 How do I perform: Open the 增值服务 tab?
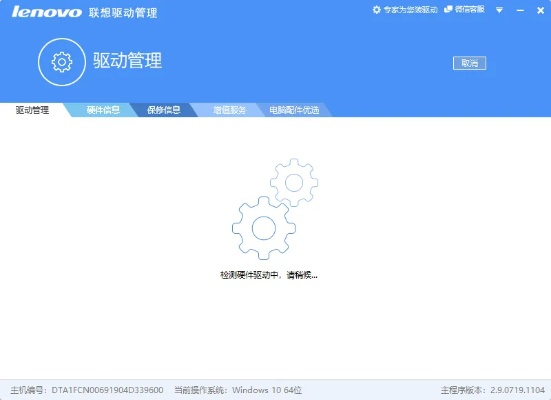229,110
